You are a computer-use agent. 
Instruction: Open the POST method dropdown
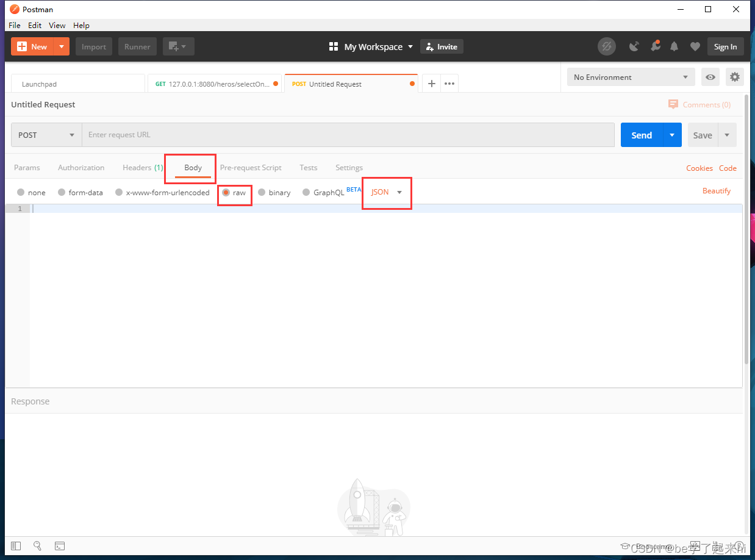coord(46,135)
